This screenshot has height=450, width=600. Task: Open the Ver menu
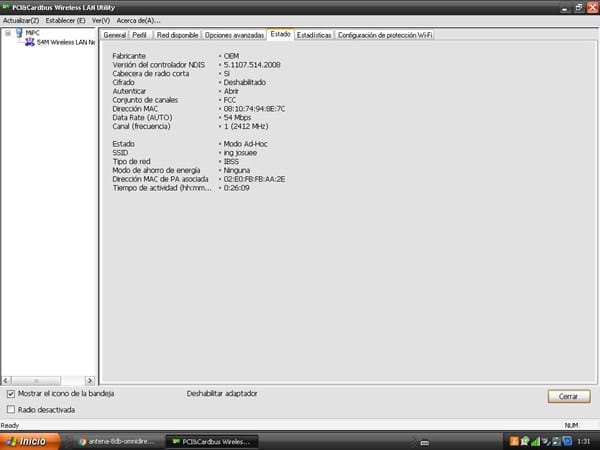pos(100,20)
